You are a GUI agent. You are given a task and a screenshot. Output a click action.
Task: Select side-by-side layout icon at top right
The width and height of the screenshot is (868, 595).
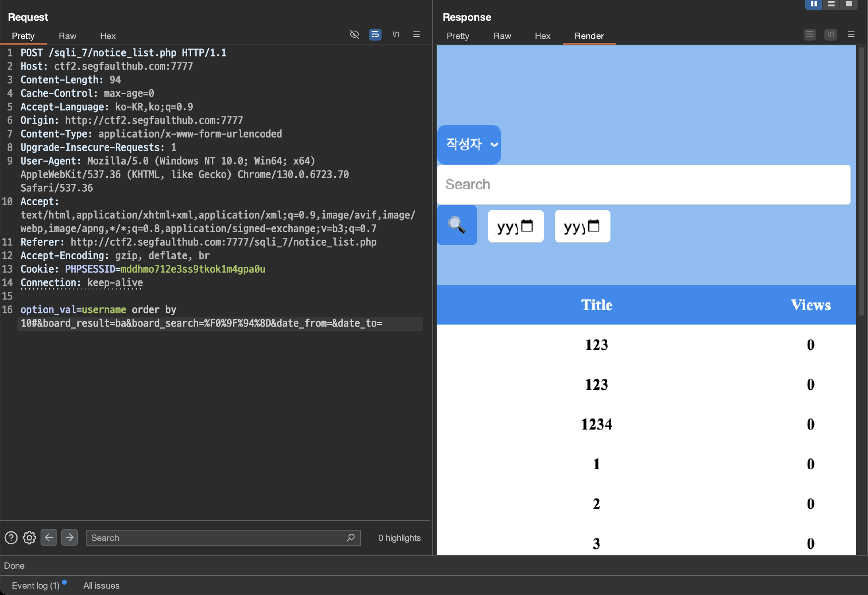coord(814,4)
